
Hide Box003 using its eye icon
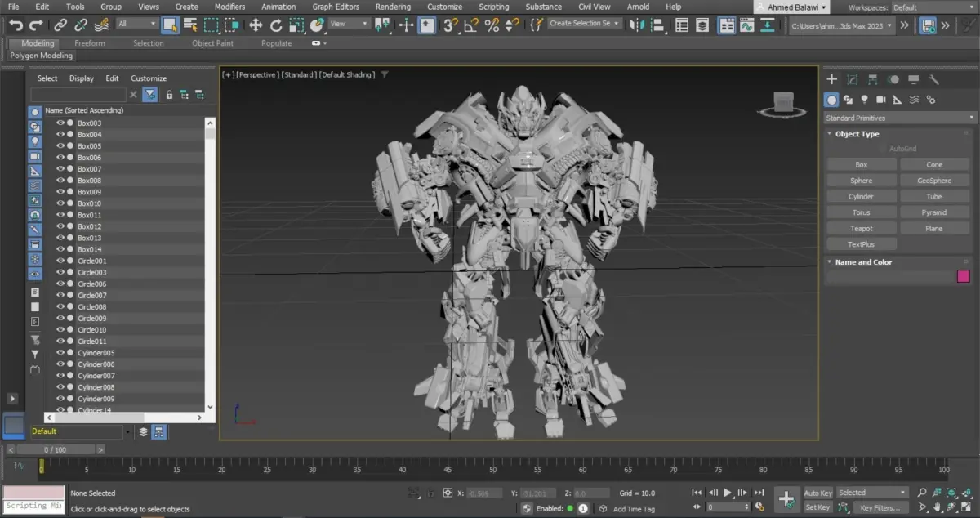[x=60, y=123]
